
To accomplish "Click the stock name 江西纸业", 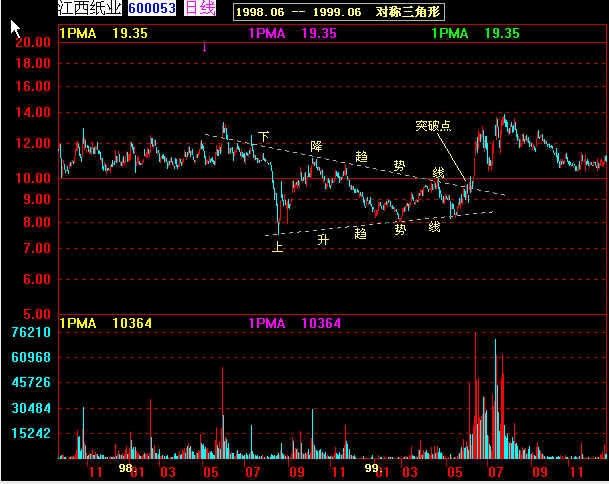I will 90,7.
